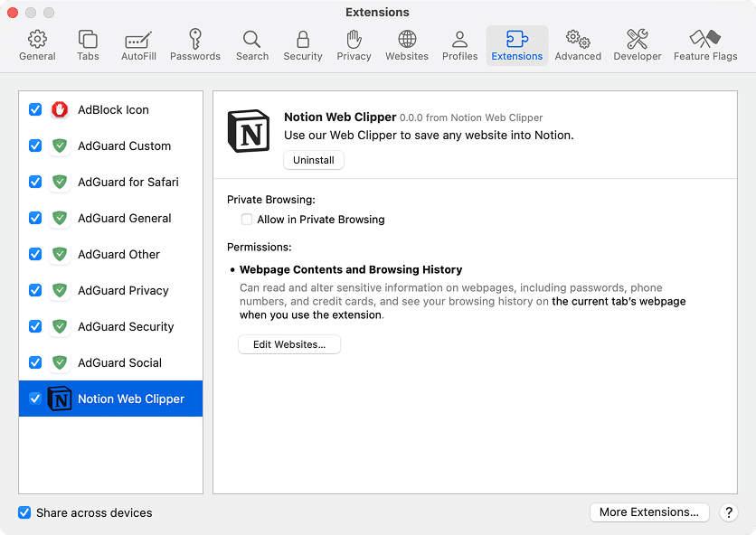Click the AdGuard Privacy shield icon
Viewport: 756px width, 535px height.
point(60,290)
